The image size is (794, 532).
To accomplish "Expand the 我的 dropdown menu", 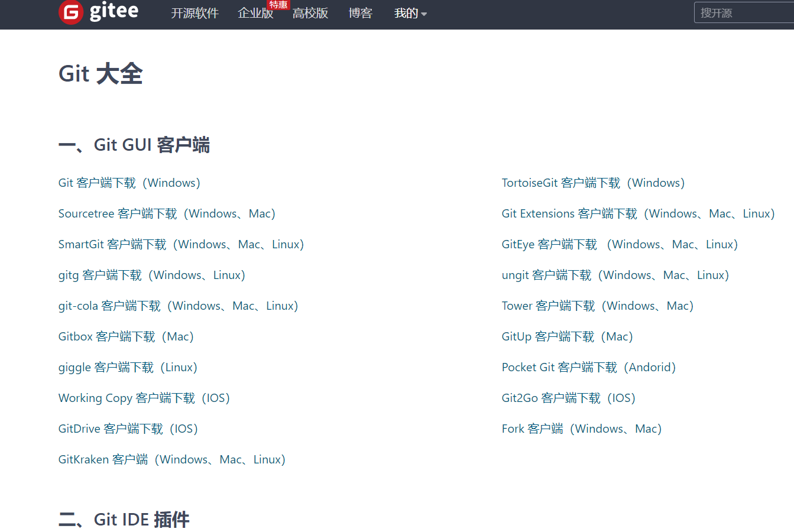I will coord(410,13).
